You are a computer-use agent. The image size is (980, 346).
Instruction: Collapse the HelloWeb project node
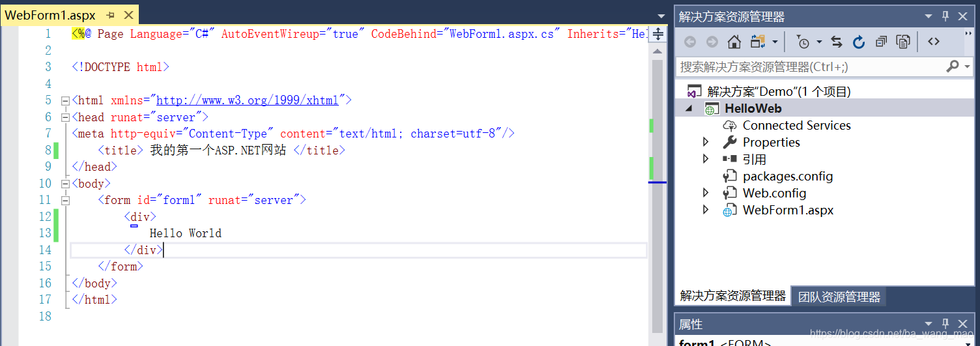689,109
